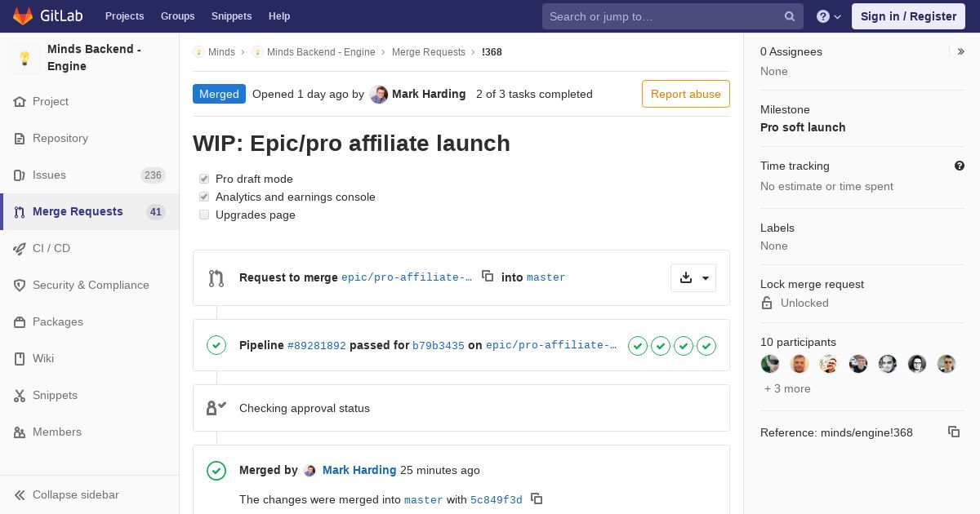Viewport: 980px width, 514px height.
Task: Click second pipeline stage check icon
Action: click(661, 346)
